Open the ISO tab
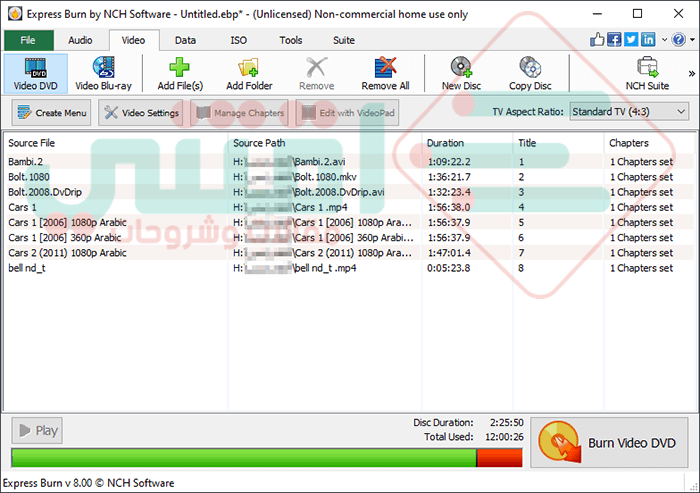The image size is (700, 493). 238,40
